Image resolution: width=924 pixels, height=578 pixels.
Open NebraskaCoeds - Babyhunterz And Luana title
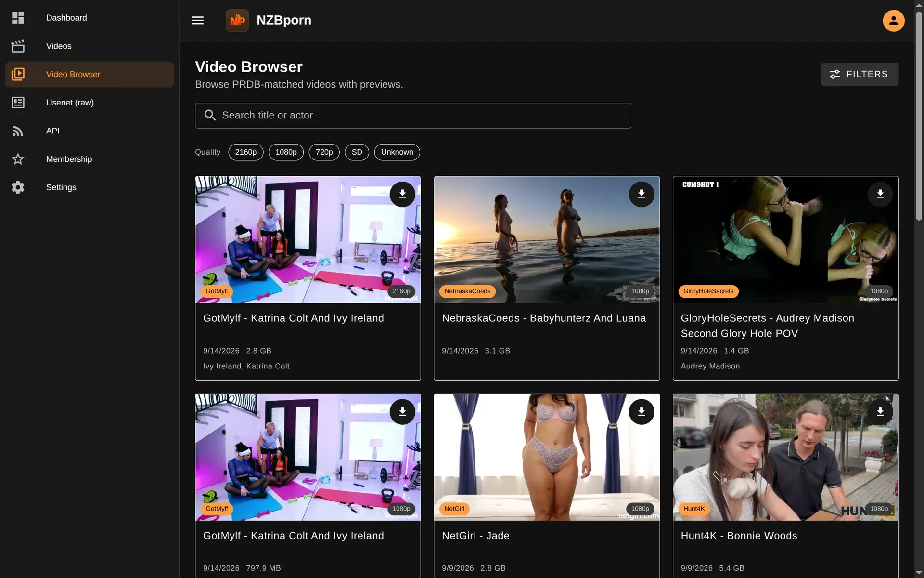coord(544,318)
